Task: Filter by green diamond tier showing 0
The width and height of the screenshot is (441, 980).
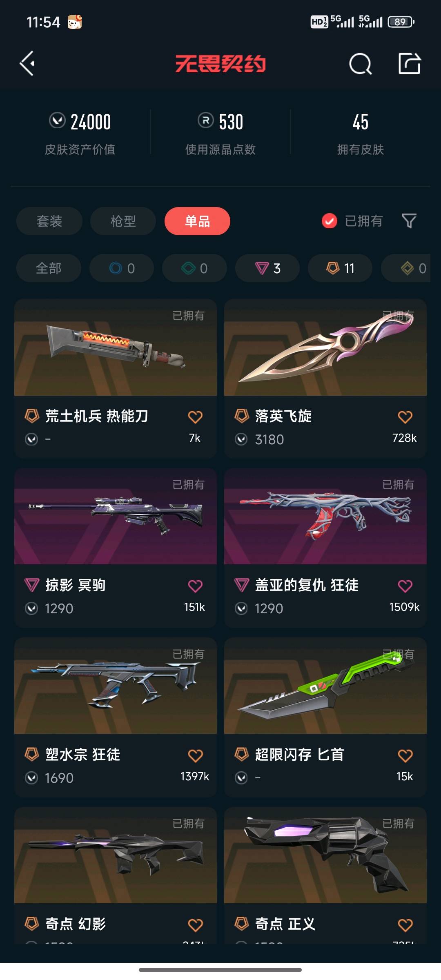Action: tap(194, 268)
